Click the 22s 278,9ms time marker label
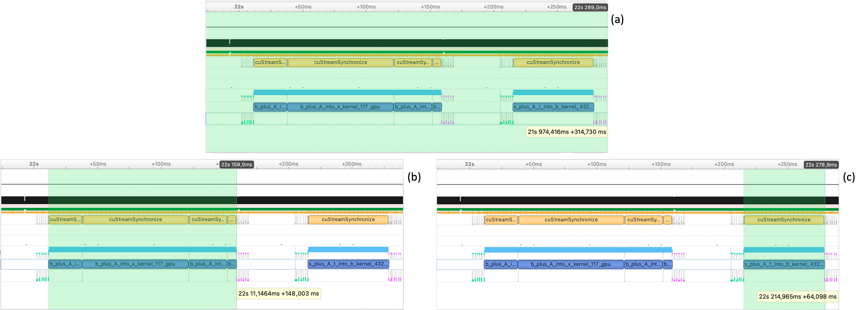868x310 pixels. (821, 164)
